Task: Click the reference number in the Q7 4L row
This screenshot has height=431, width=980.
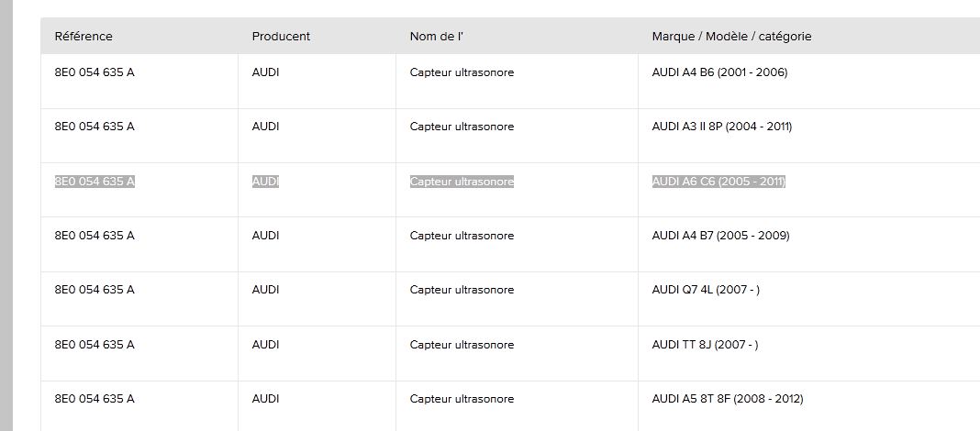Action: [95, 290]
